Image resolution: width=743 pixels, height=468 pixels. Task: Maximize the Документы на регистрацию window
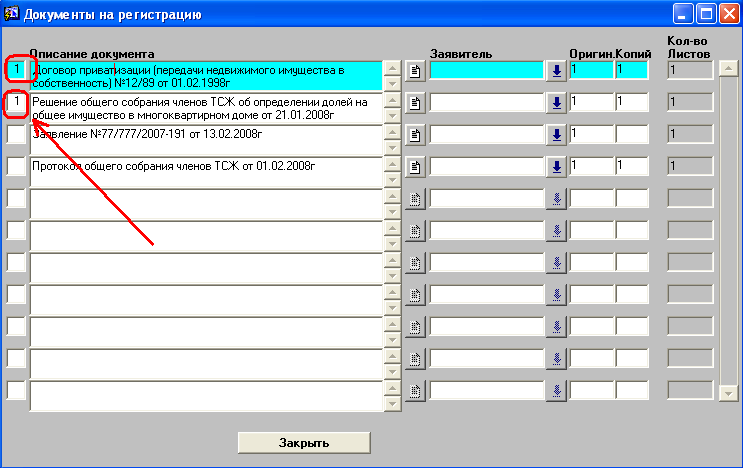[706, 14]
